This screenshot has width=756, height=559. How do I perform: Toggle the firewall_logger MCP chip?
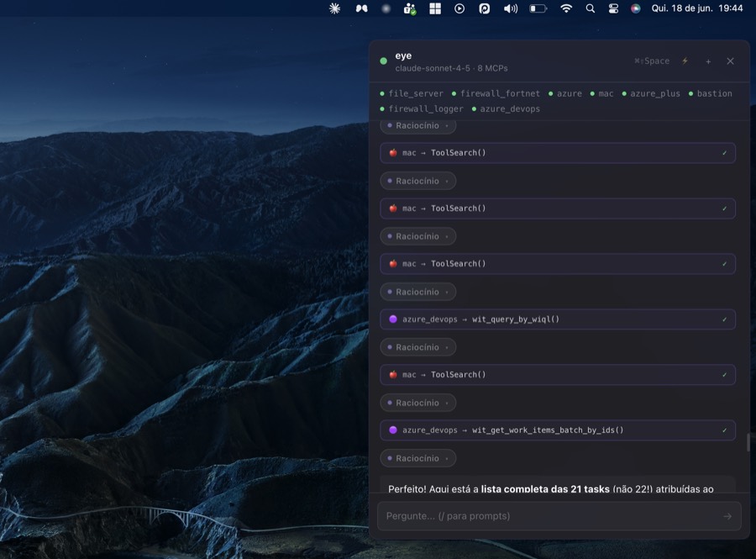422,109
